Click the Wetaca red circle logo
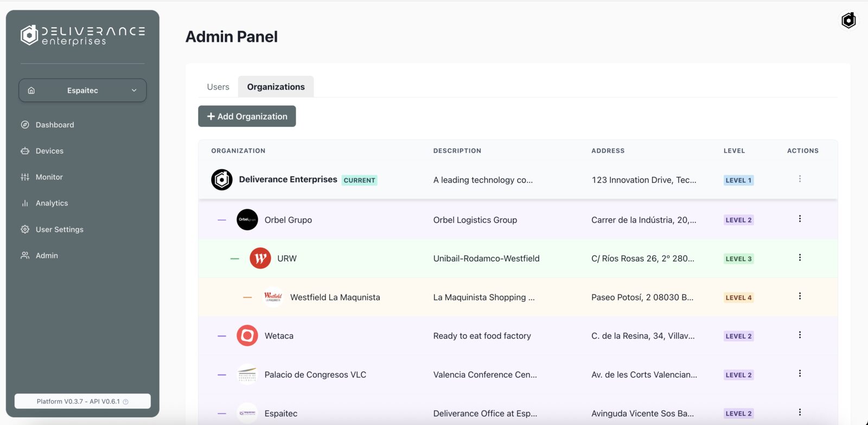Screen dimensions: 868x425 click(247, 336)
